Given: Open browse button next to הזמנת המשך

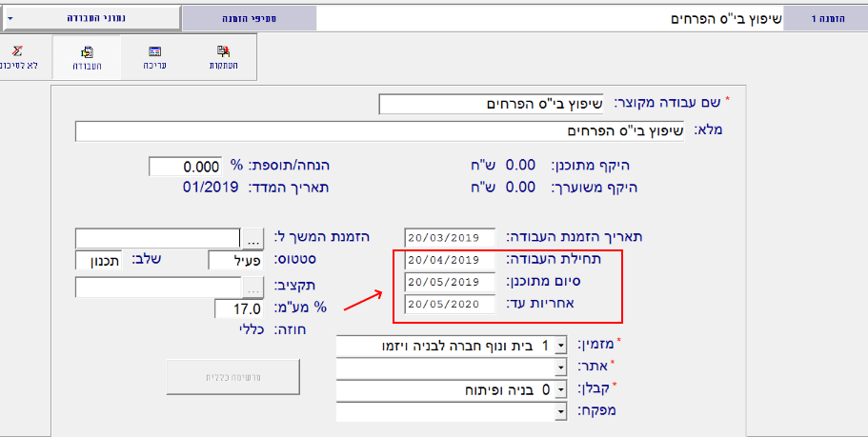Looking at the screenshot, I should click(252, 237).
